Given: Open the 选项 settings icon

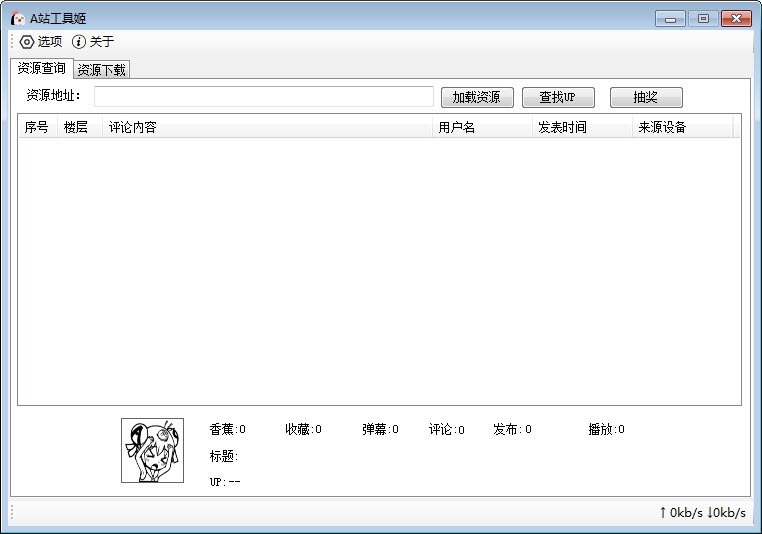Looking at the screenshot, I should point(27,42).
